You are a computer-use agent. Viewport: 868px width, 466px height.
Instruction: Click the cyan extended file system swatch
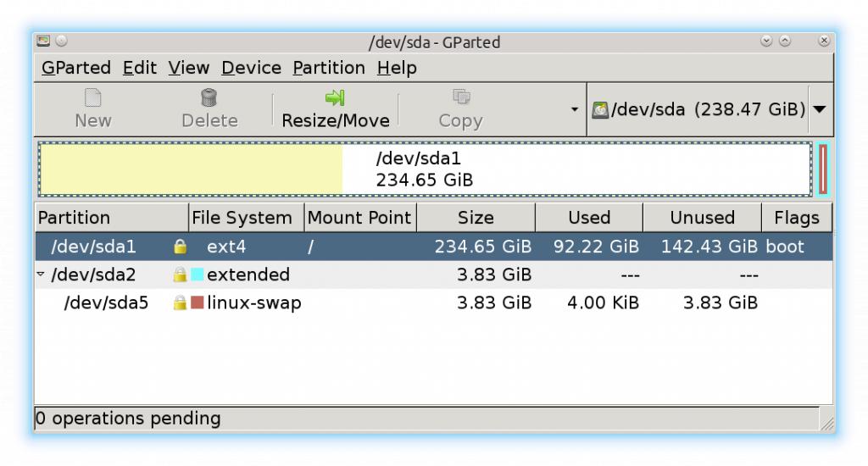click(197, 275)
